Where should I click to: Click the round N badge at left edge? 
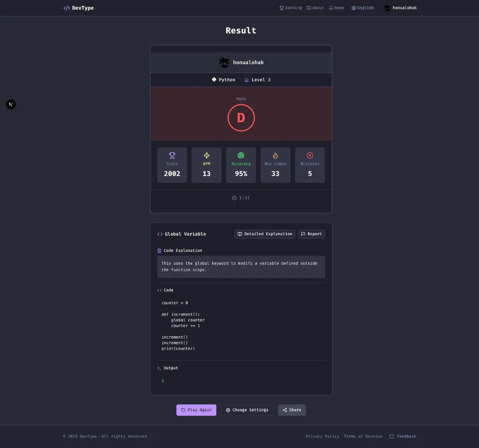tap(11, 105)
